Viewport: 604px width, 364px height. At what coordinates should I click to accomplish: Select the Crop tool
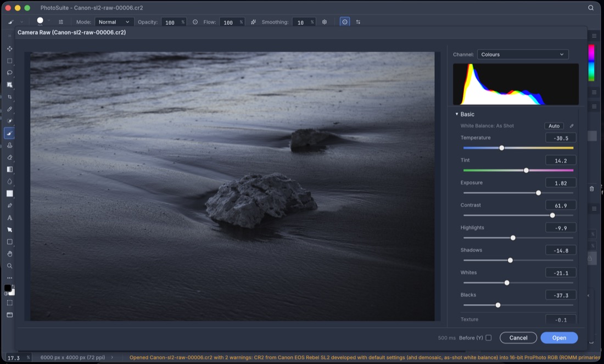10,97
